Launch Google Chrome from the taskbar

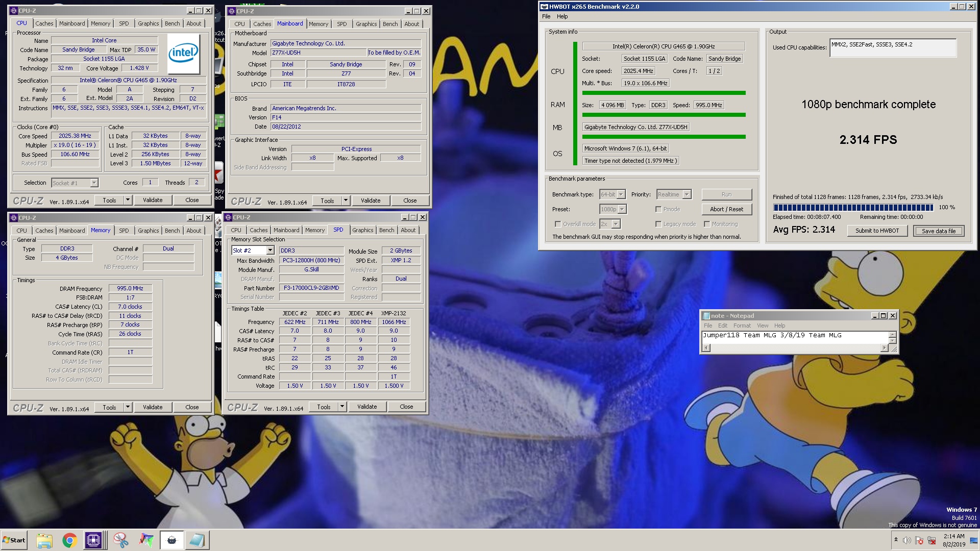click(69, 540)
